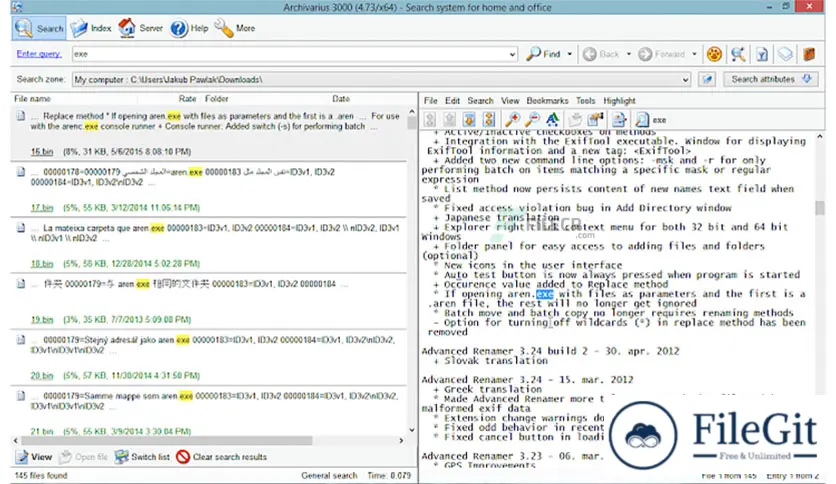
Task: Open the More tools section
Action: click(x=235, y=28)
